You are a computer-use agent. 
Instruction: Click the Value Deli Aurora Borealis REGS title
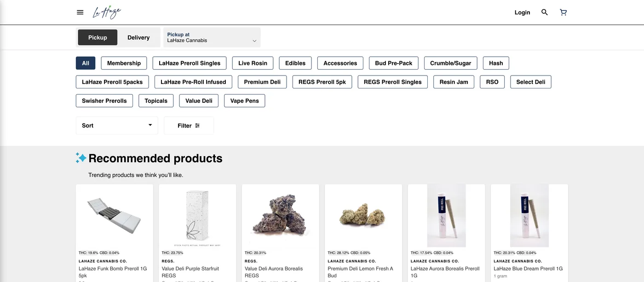click(x=274, y=272)
